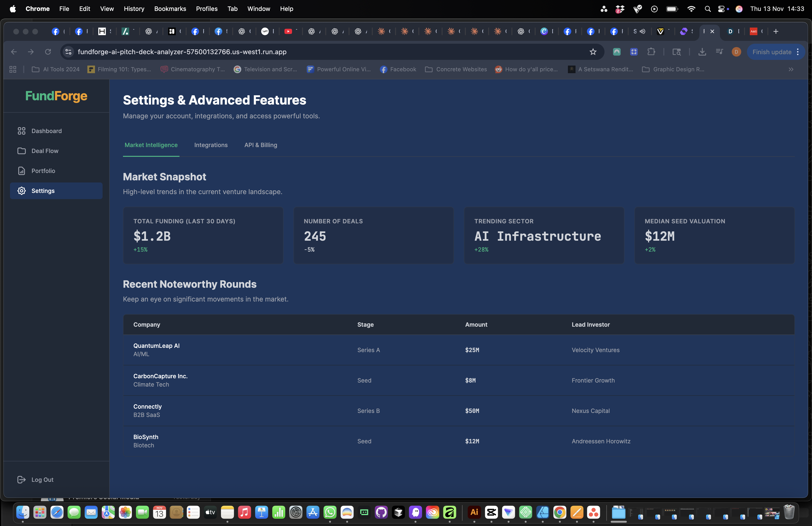Click the address bar URL

pyautogui.click(x=182, y=52)
